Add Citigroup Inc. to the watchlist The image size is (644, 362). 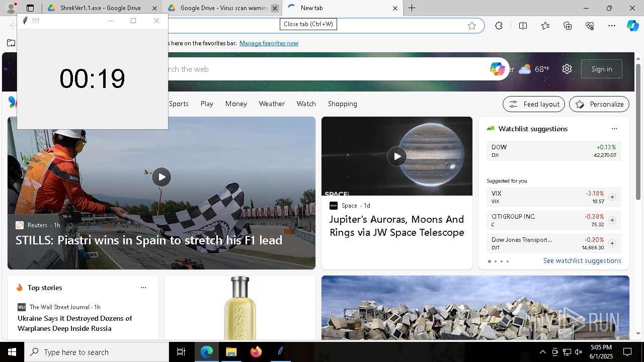[612, 220]
